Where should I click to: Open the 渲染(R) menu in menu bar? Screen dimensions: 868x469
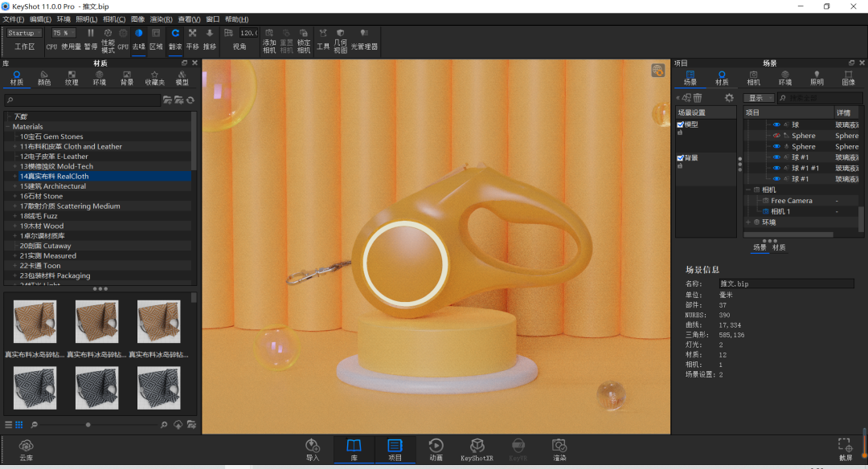[x=161, y=19]
